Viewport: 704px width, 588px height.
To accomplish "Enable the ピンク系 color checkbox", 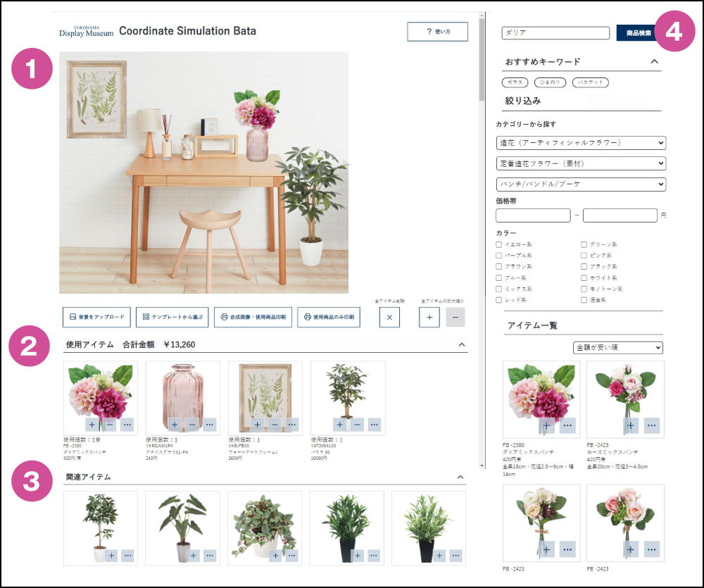I will (584, 255).
